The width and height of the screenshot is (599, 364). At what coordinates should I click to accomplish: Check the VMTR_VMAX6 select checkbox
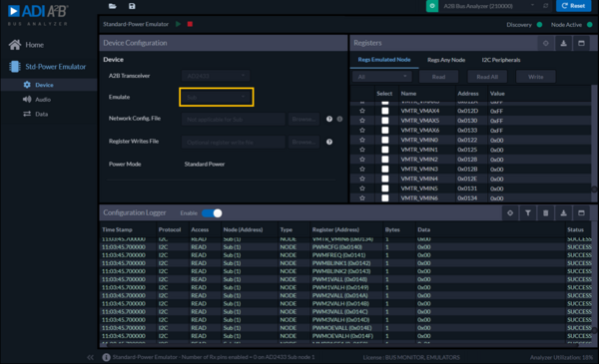click(385, 130)
